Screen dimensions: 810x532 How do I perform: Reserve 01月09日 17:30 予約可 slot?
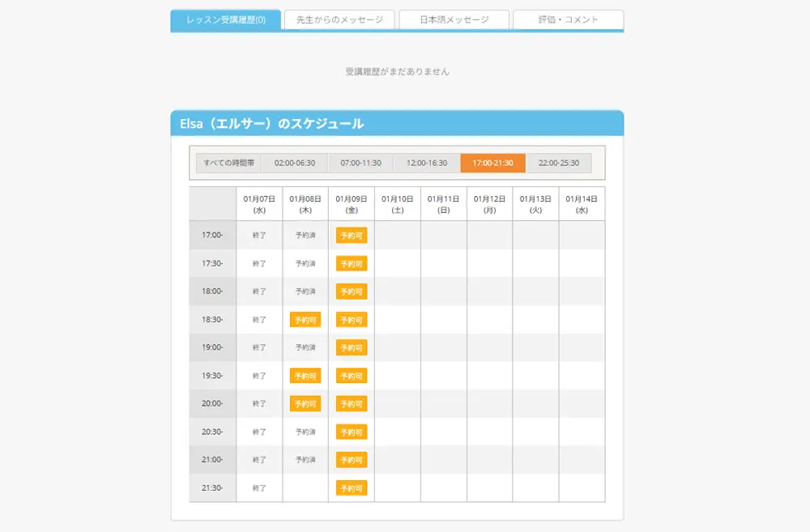click(352, 264)
